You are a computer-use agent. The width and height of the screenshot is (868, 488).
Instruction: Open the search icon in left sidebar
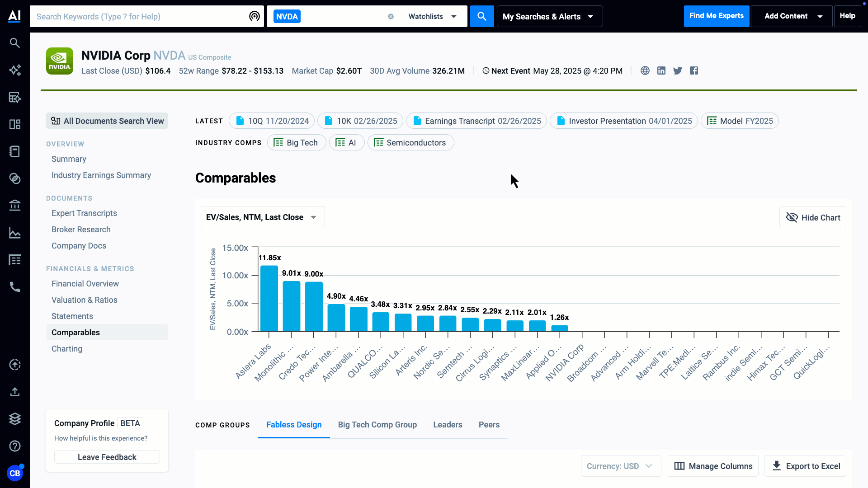[15, 43]
